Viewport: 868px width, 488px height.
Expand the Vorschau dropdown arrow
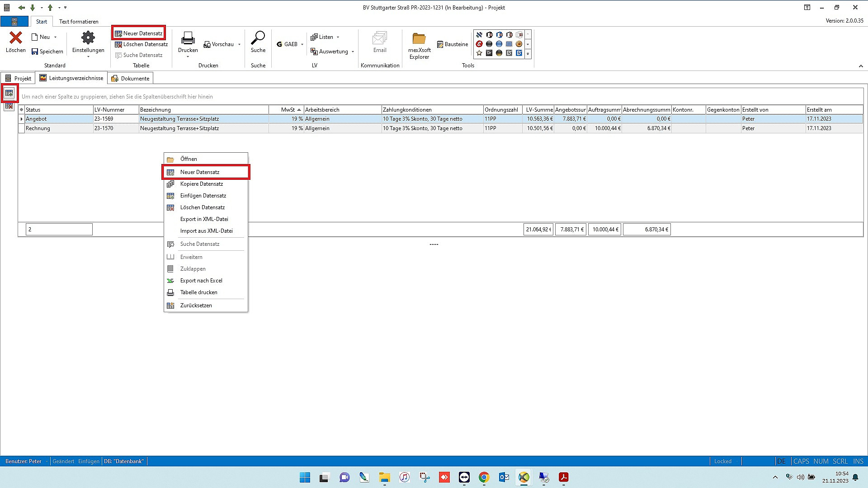[x=239, y=44]
